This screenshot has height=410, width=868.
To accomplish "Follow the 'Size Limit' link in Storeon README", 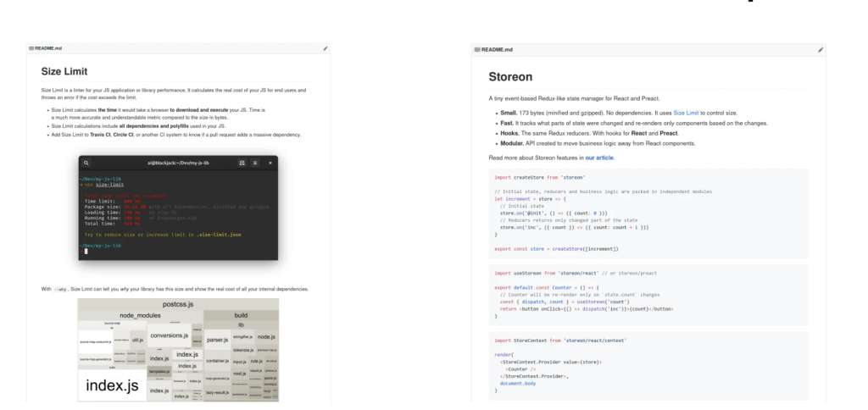I will click(686, 113).
